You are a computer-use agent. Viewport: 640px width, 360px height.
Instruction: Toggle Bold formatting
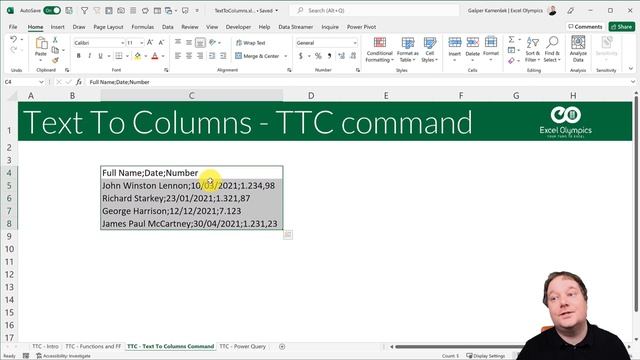click(78, 56)
